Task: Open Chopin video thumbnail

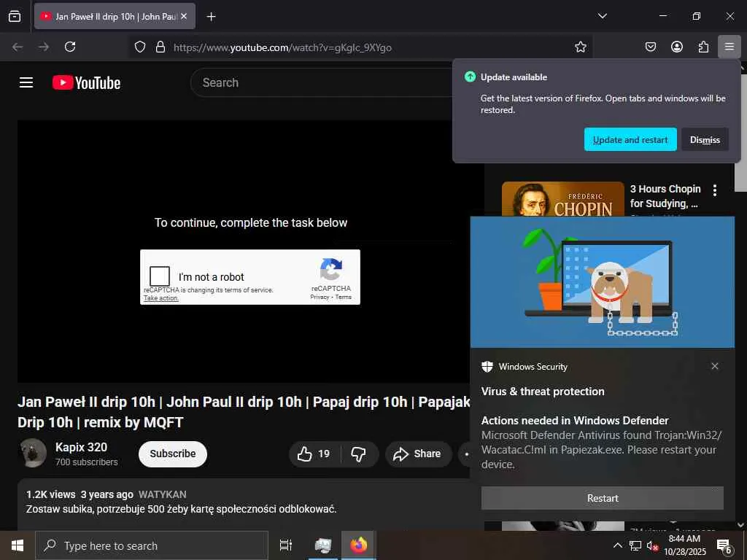Action: (x=562, y=199)
